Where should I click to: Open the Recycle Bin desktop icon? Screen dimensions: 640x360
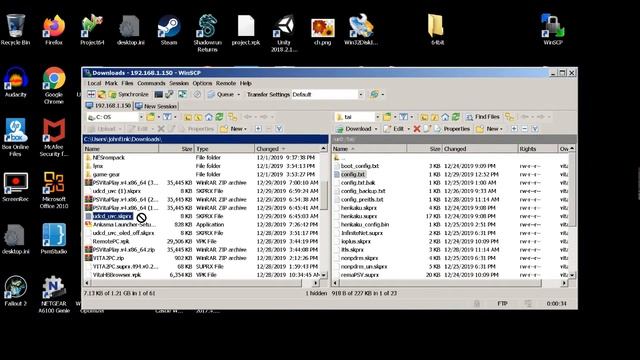(16, 30)
